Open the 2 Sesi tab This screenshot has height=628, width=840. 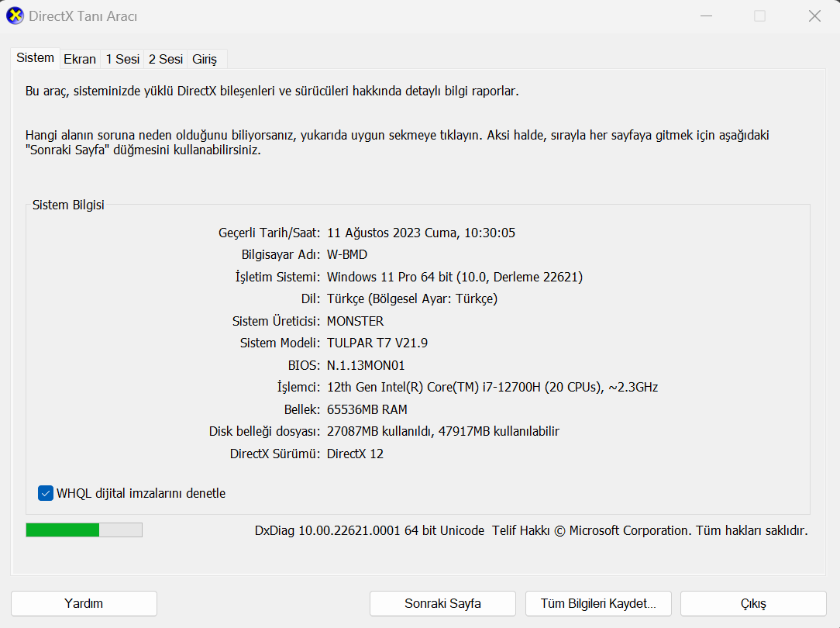166,59
